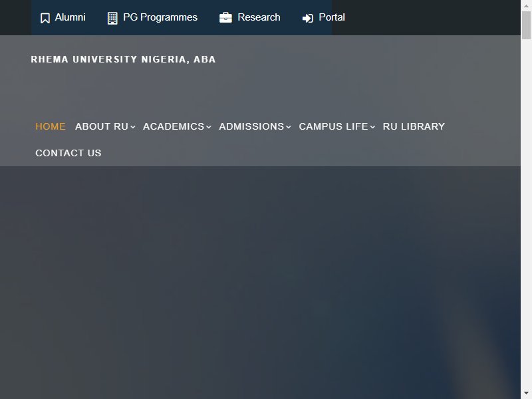Go to RU LIBRARY page

coord(414,126)
